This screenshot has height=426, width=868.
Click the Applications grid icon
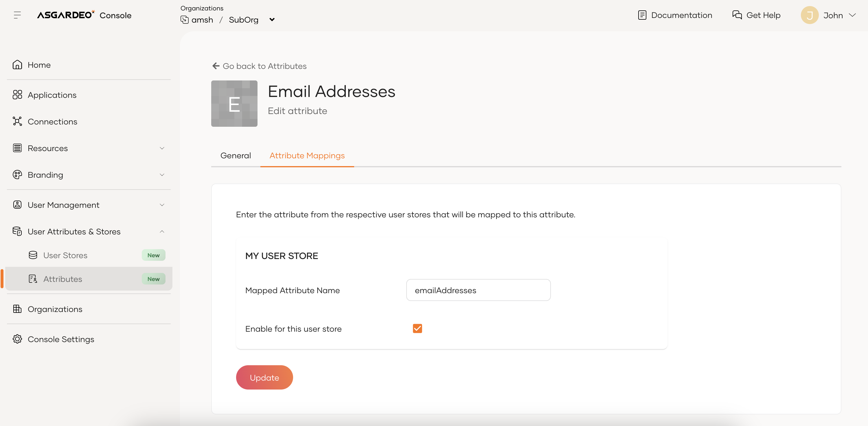(x=17, y=95)
